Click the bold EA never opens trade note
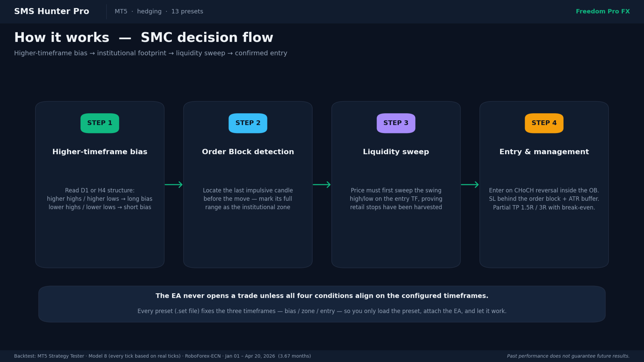Viewport: 644px width, 362px height. tap(322, 296)
